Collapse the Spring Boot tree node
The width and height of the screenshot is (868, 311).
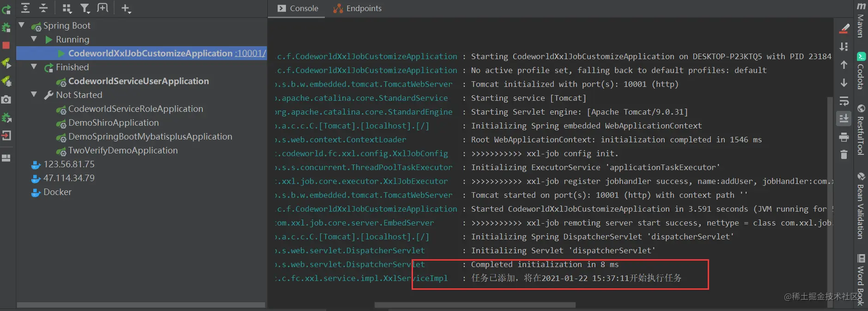[x=21, y=25]
